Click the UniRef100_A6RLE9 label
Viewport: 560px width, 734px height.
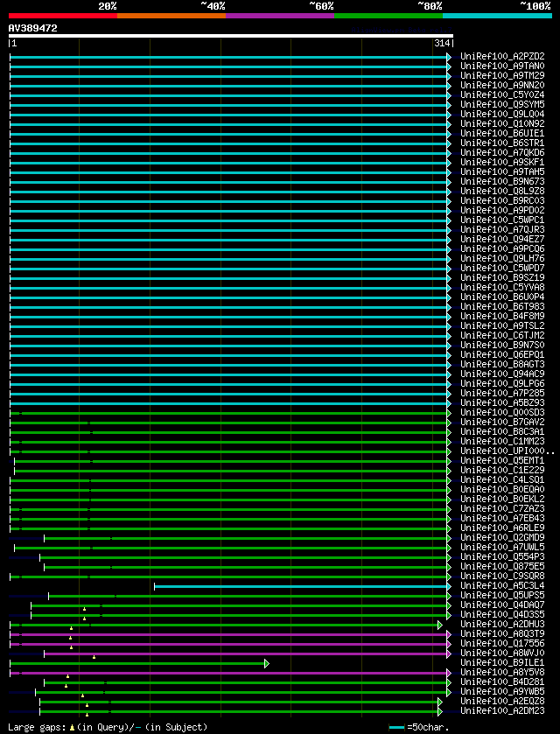[502, 528]
